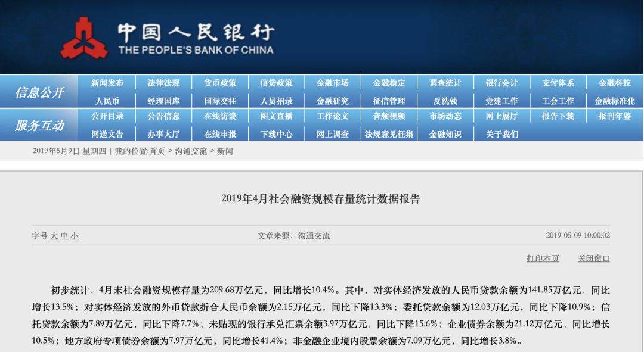Open 金融标准化 link

[x=614, y=101]
